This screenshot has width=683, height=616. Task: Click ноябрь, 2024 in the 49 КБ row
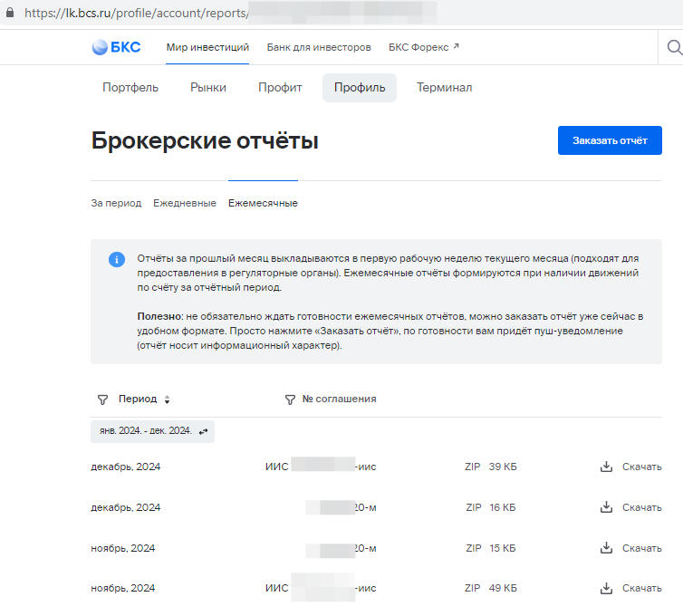point(123,588)
